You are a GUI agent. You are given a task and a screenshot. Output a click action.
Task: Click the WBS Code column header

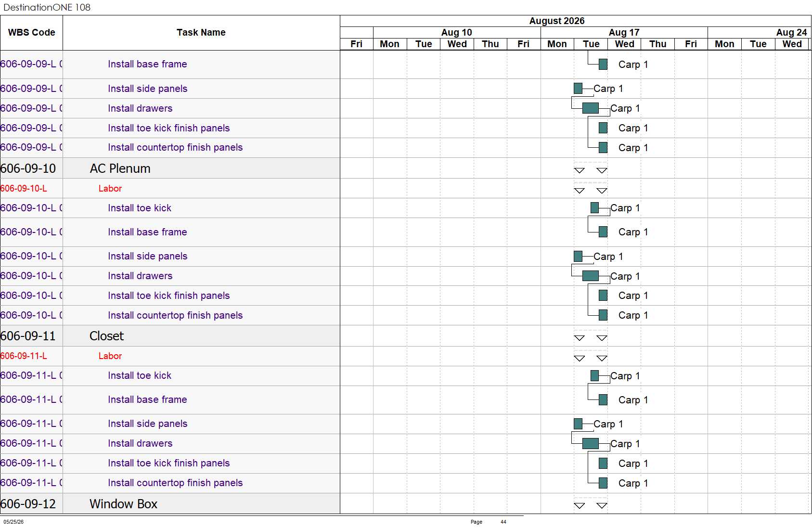(31, 33)
